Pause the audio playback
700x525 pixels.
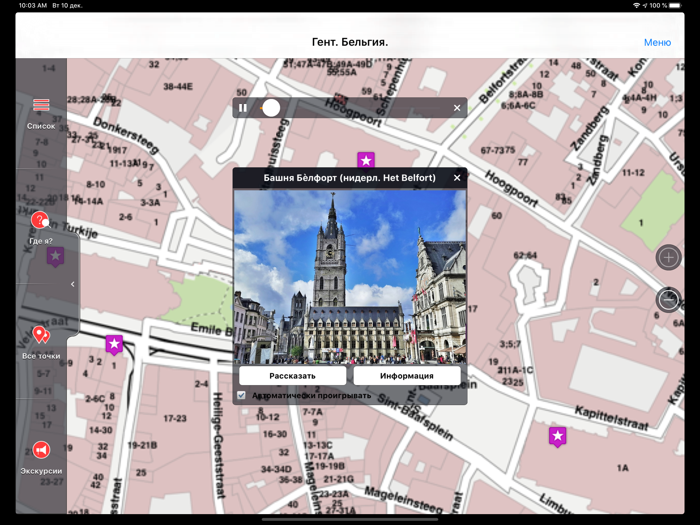(x=243, y=108)
